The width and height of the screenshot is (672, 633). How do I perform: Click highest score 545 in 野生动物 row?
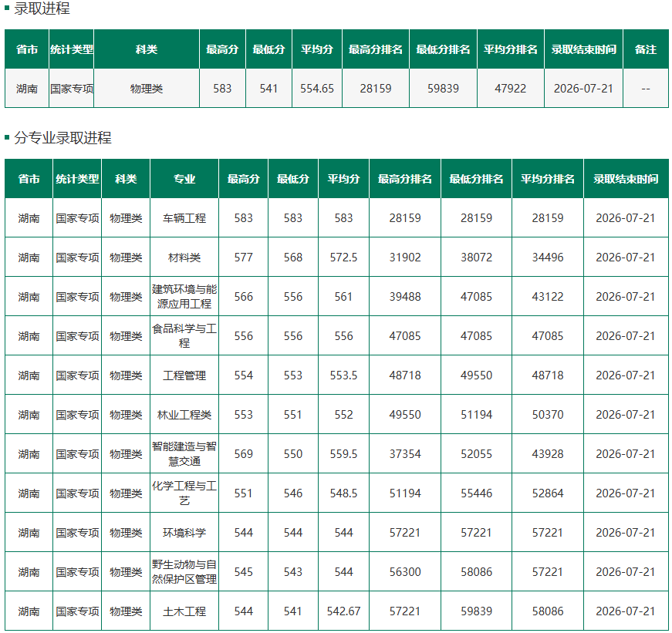tap(244, 572)
